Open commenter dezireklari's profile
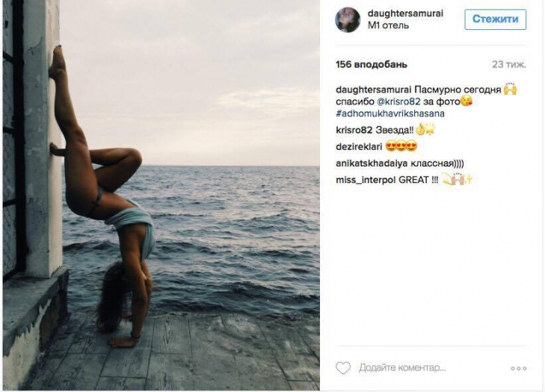 click(359, 147)
